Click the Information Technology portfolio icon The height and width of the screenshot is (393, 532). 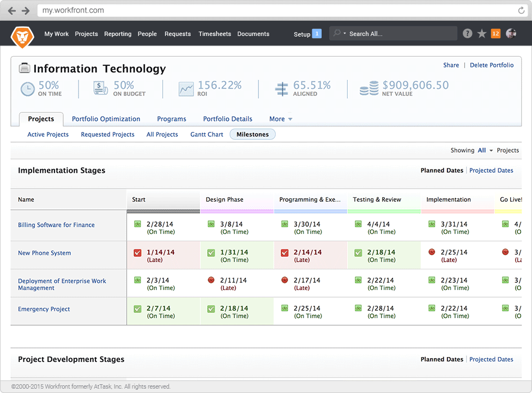click(25, 69)
